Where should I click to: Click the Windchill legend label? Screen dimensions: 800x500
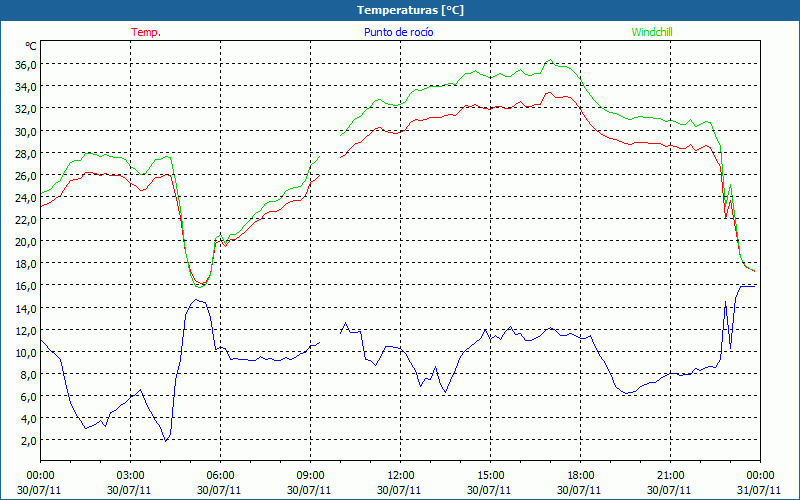tap(652, 32)
